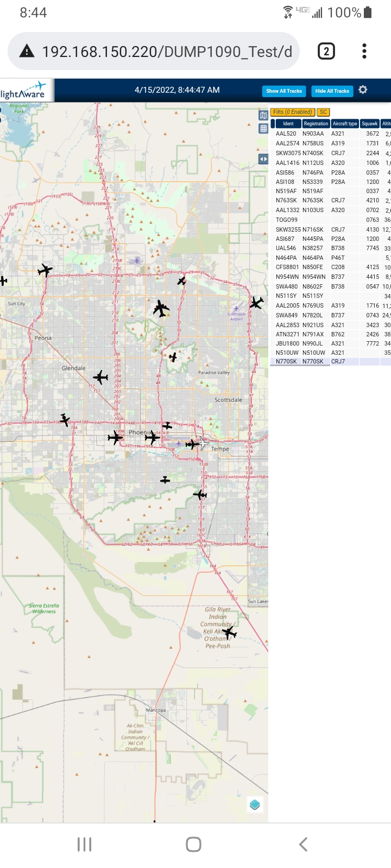
Task: Tap the FlightAware logo
Action: pos(23,91)
